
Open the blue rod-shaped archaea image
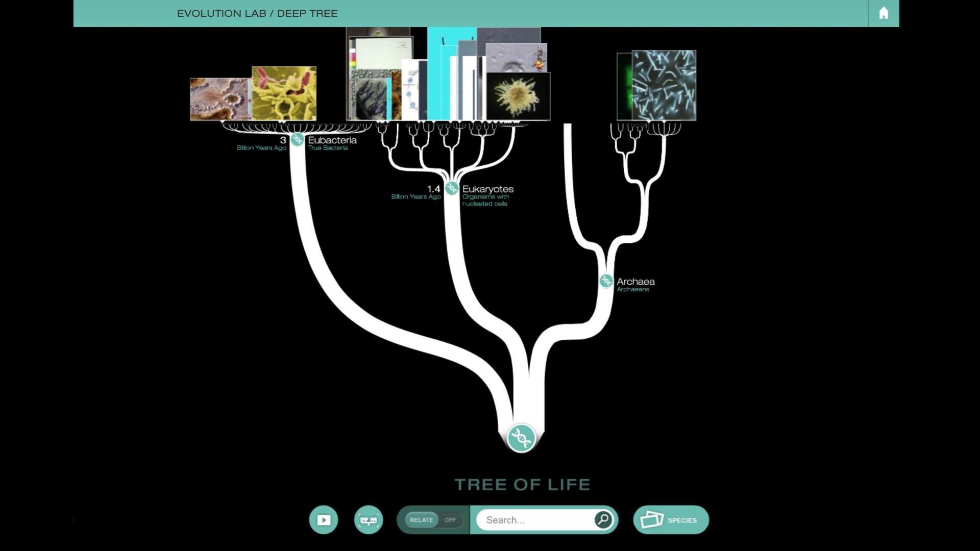[664, 85]
